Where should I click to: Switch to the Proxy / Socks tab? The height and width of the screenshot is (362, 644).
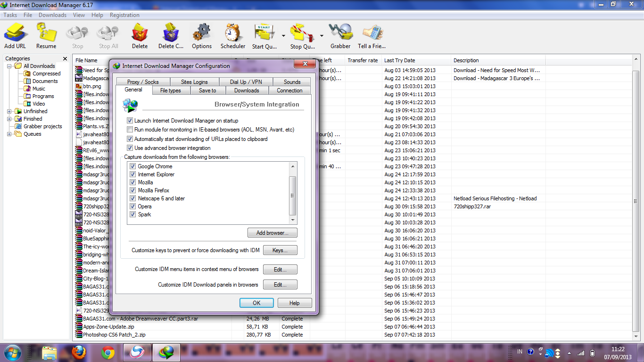point(143,82)
